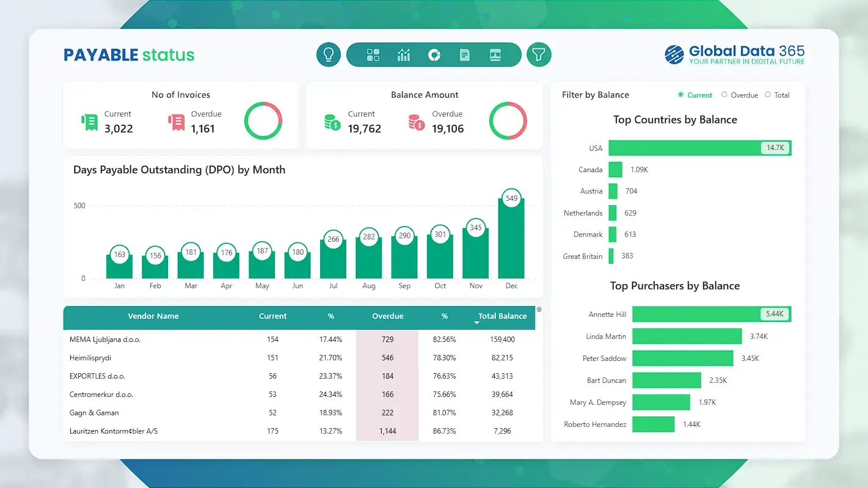This screenshot has width=868, height=488.
Task: Open the Global Data 365 logo link
Action: (734, 55)
